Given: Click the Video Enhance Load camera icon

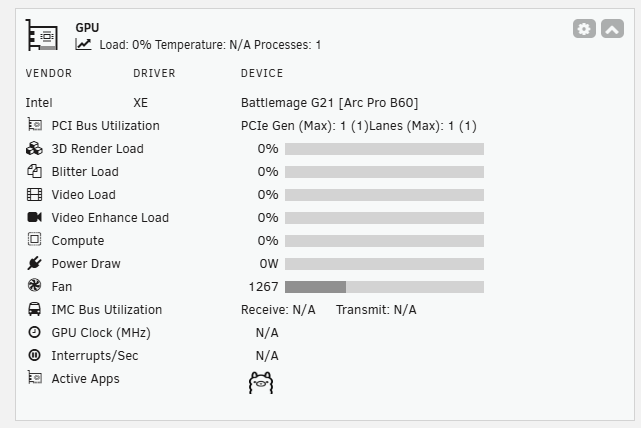Looking at the screenshot, I should tap(34, 217).
